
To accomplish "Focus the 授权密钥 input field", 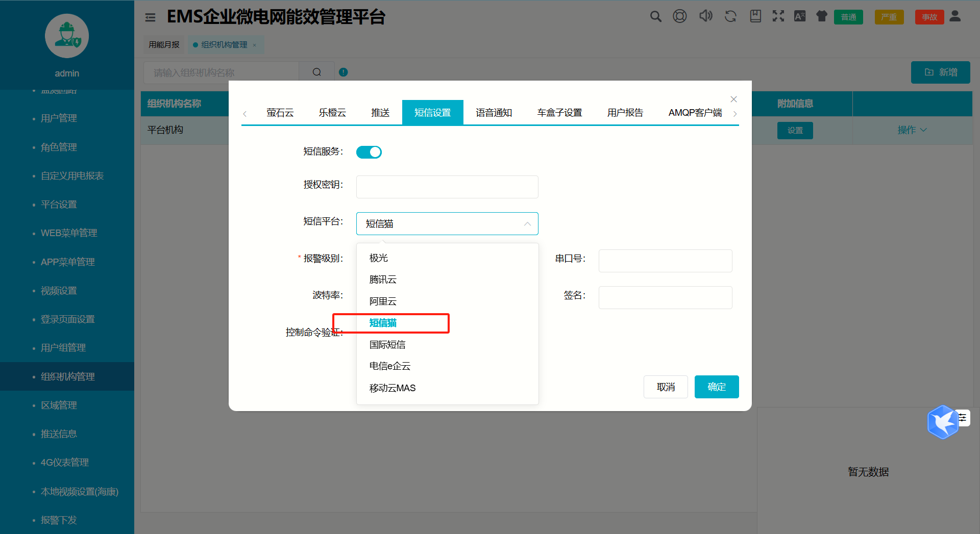I will 447,187.
